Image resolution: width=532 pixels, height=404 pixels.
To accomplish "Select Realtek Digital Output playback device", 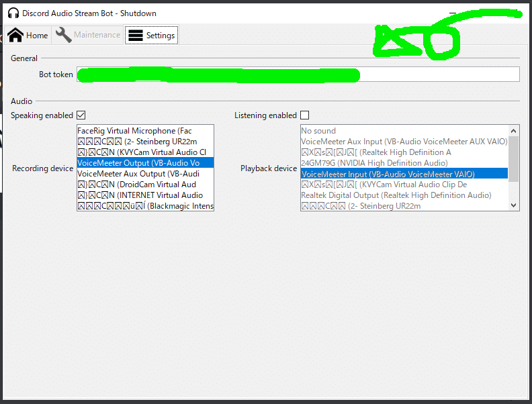I will tap(404, 195).
